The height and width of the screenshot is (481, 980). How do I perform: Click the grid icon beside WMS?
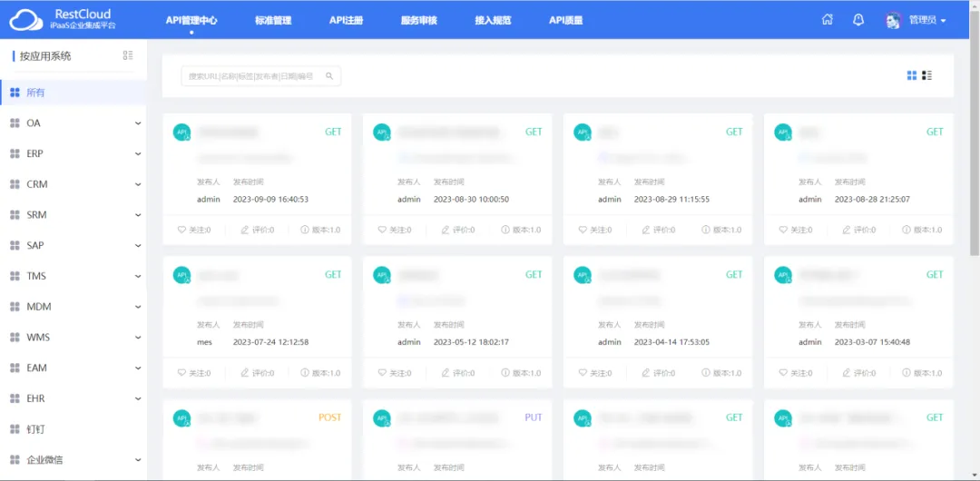(15, 337)
